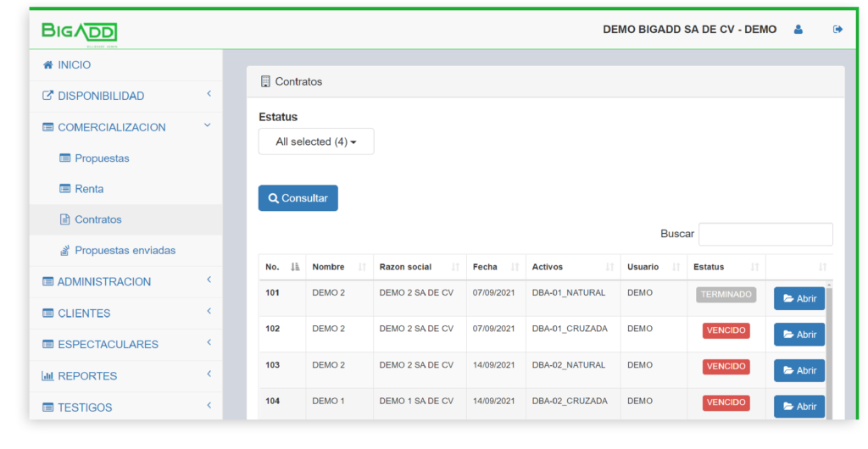The image size is (868, 449).
Task: Select Renta from the sidebar
Action: tap(89, 189)
